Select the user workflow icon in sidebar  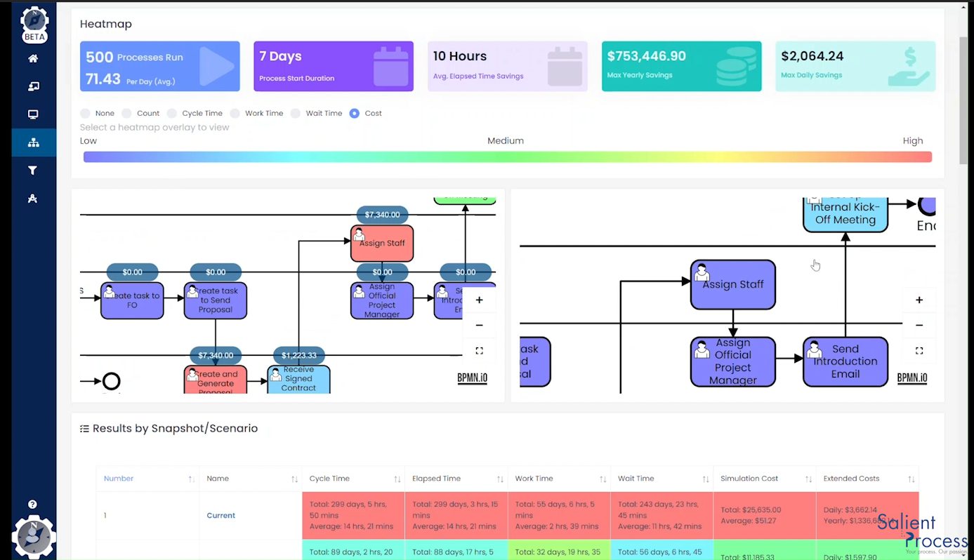pyautogui.click(x=32, y=199)
